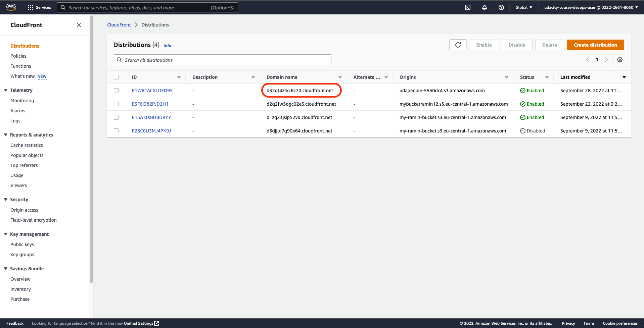Screen dimensions: 644x328
Task: Open Viewers under Reports & analytics
Action: point(18,185)
